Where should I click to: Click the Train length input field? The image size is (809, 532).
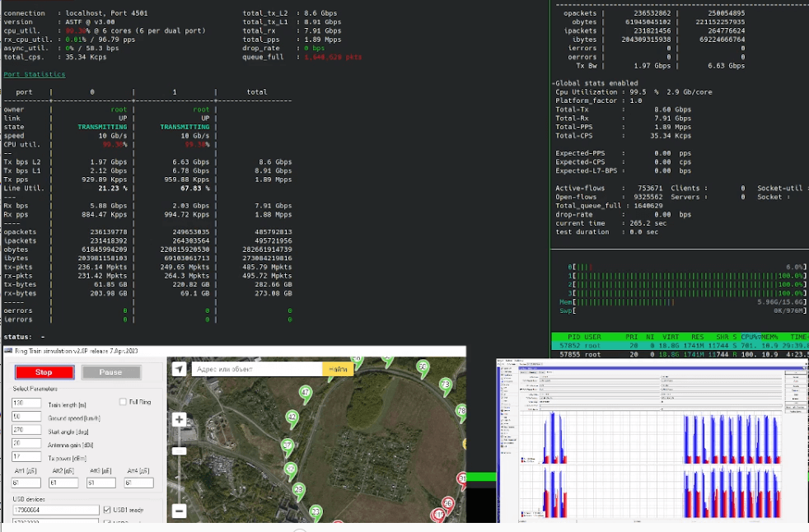tap(26, 403)
